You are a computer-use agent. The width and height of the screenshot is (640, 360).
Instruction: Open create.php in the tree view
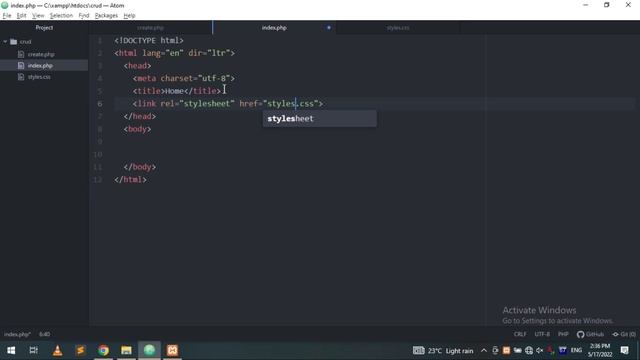[x=41, y=54]
